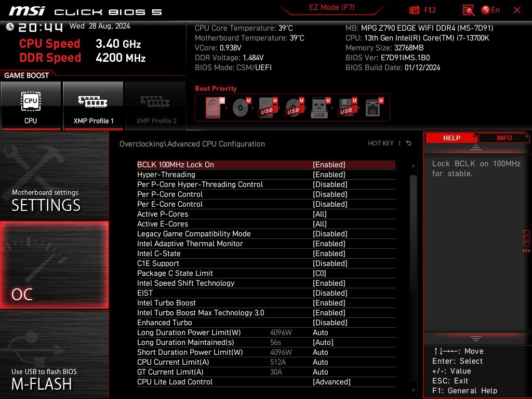
Task: Toggle Per P-Core Control setting
Action: 266,194
